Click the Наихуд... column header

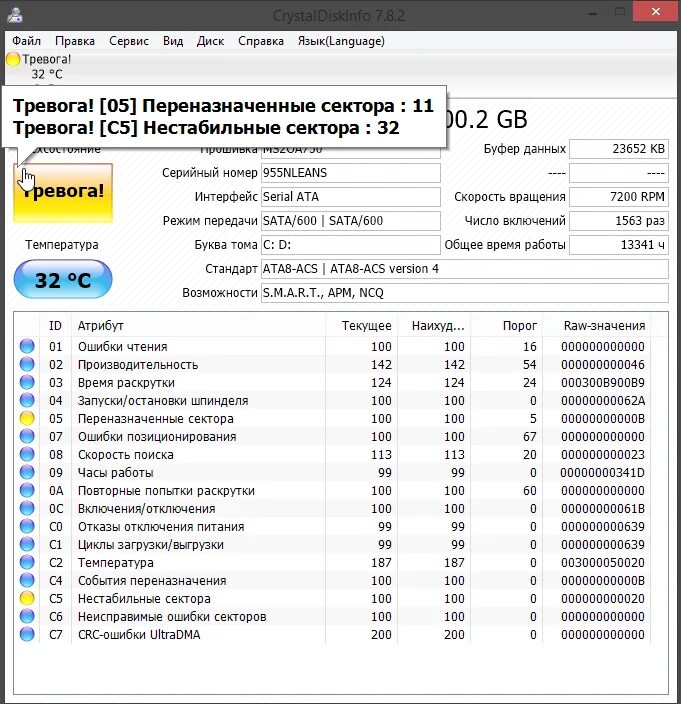pos(434,326)
